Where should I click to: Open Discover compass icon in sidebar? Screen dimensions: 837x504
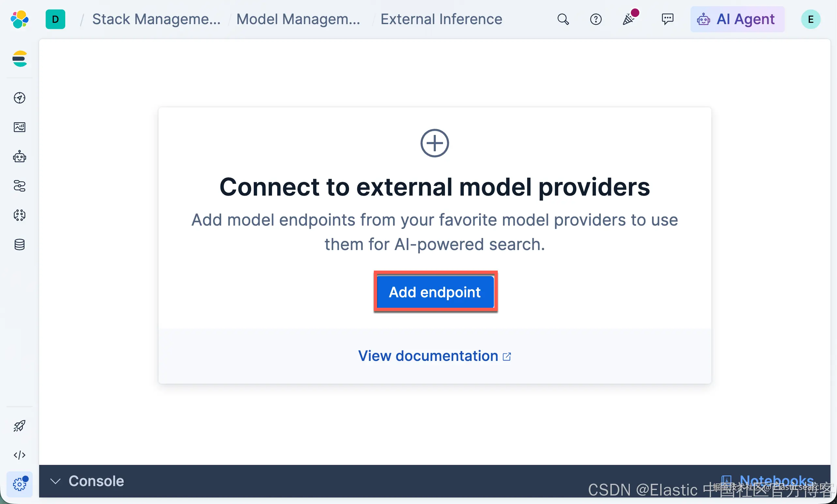tap(20, 98)
